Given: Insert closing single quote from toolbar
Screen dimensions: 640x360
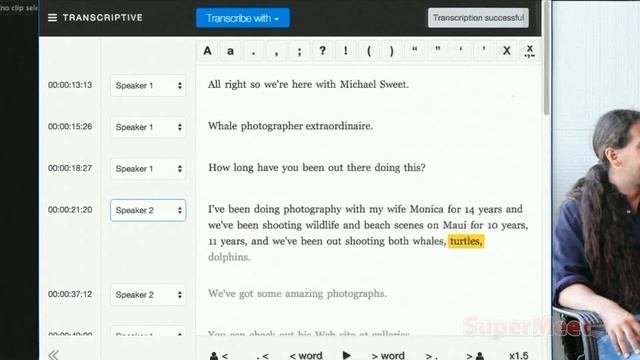Looking at the screenshot, I should (484, 51).
